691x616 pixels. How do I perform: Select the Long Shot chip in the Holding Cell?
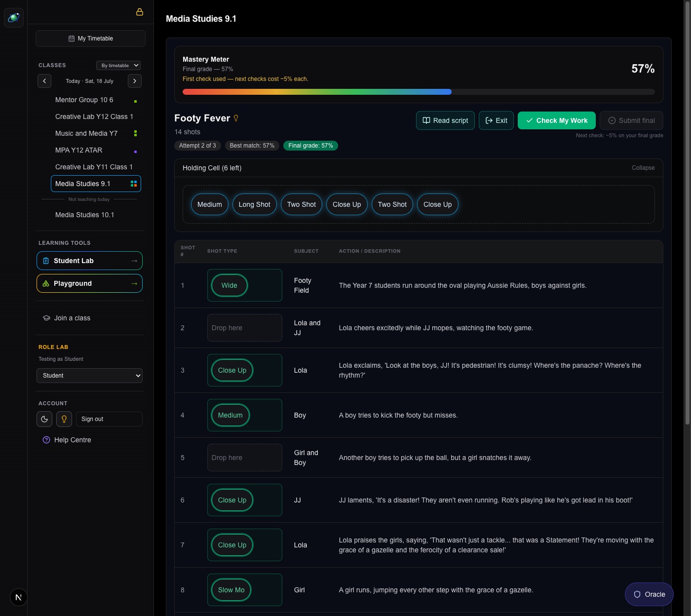pyautogui.click(x=255, y=204)
